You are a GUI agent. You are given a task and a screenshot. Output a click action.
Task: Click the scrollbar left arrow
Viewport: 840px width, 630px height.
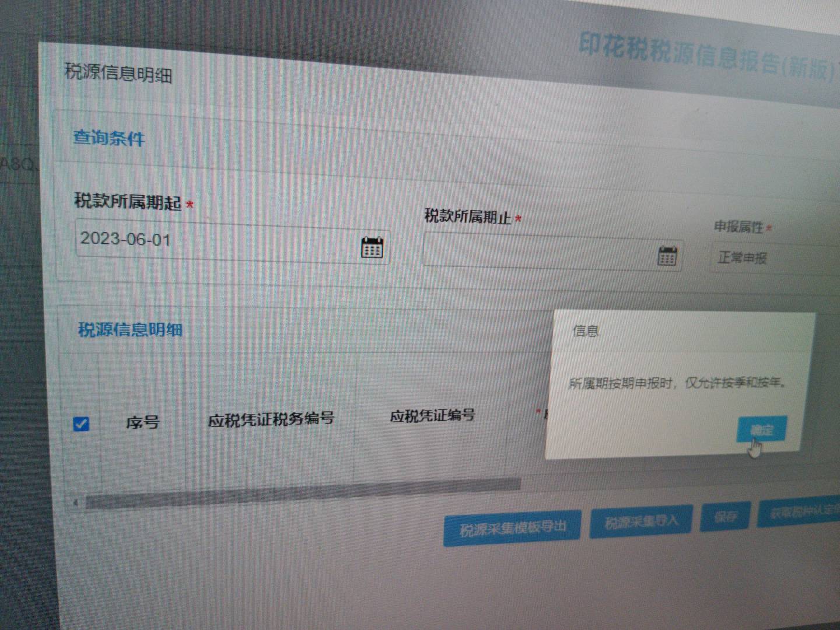(75, 503)
